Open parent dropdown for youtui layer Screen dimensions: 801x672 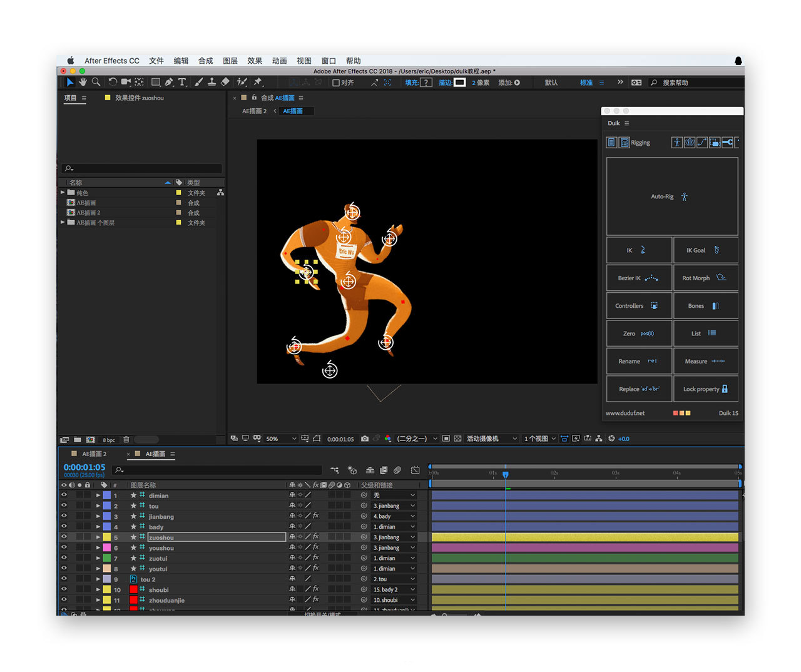click(394, 569)
